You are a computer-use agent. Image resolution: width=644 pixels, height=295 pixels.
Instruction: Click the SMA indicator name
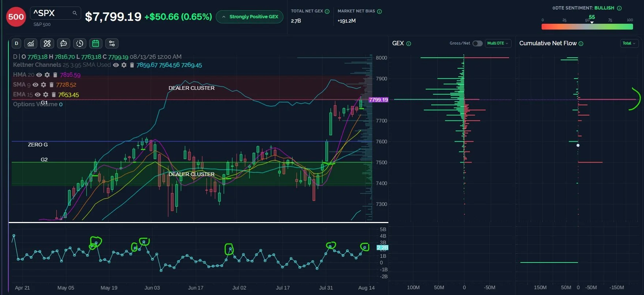[19, 85]
